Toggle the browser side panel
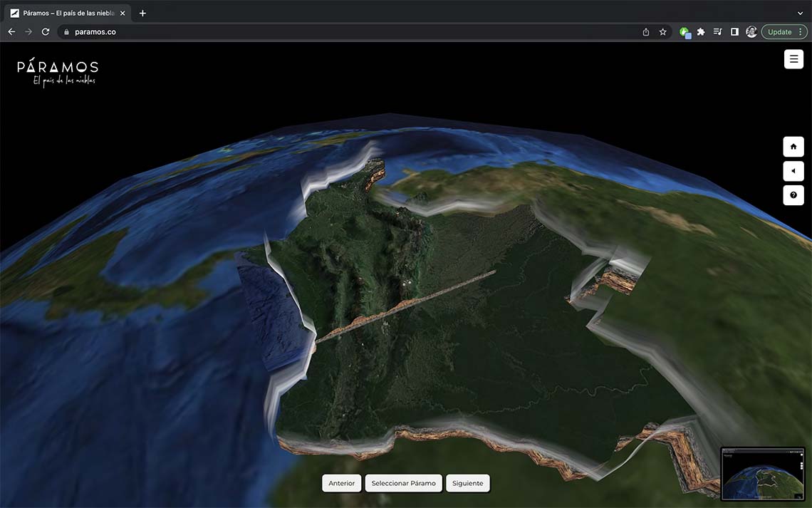 [x=735, y=32]
